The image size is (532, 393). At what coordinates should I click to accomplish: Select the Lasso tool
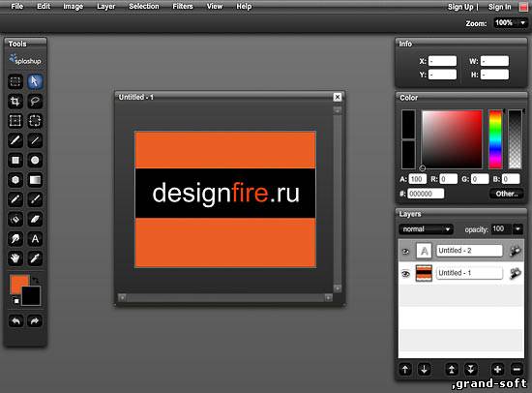pyautogui.click(x=35, y=102)
